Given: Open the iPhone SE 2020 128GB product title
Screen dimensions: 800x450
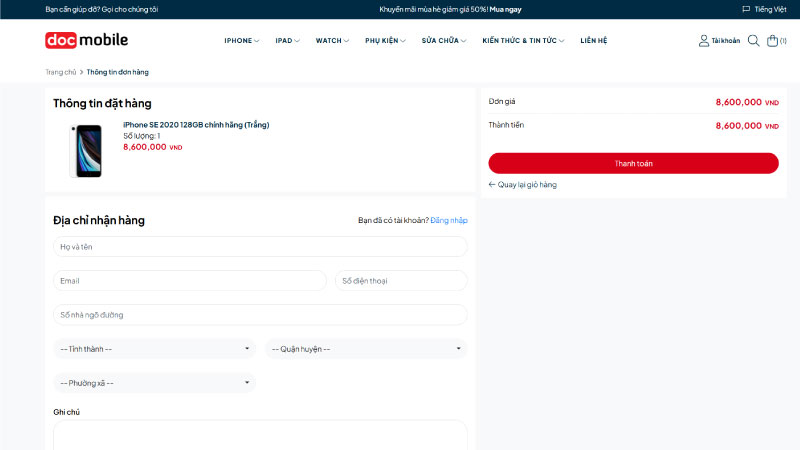Looking at the screenshot, I should (x=196, y=125).
